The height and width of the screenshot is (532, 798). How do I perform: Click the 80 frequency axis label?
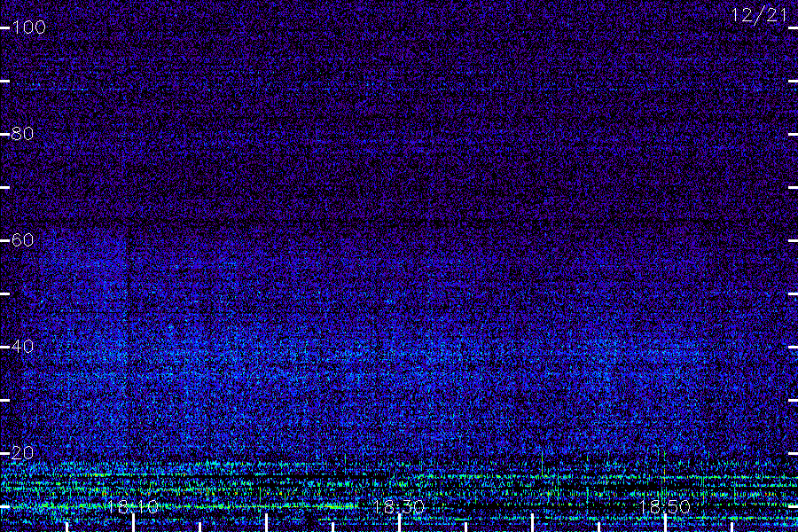tap(23, 133)
